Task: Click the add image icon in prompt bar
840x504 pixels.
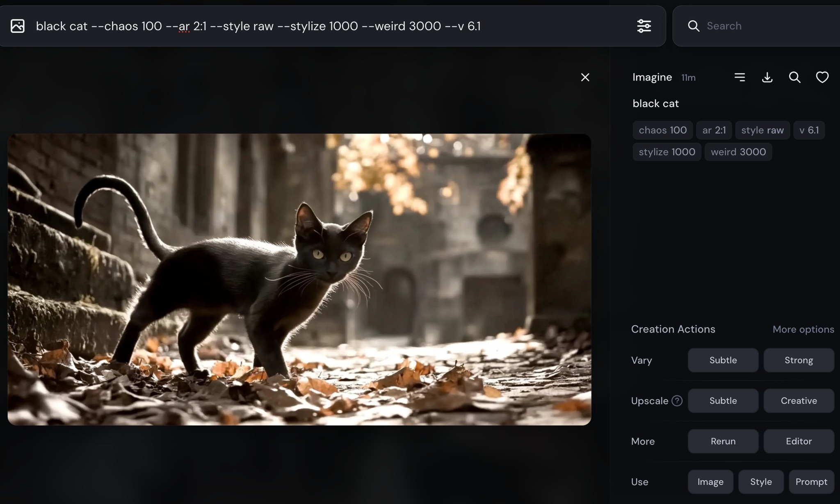Action: (x=18, y=26)
